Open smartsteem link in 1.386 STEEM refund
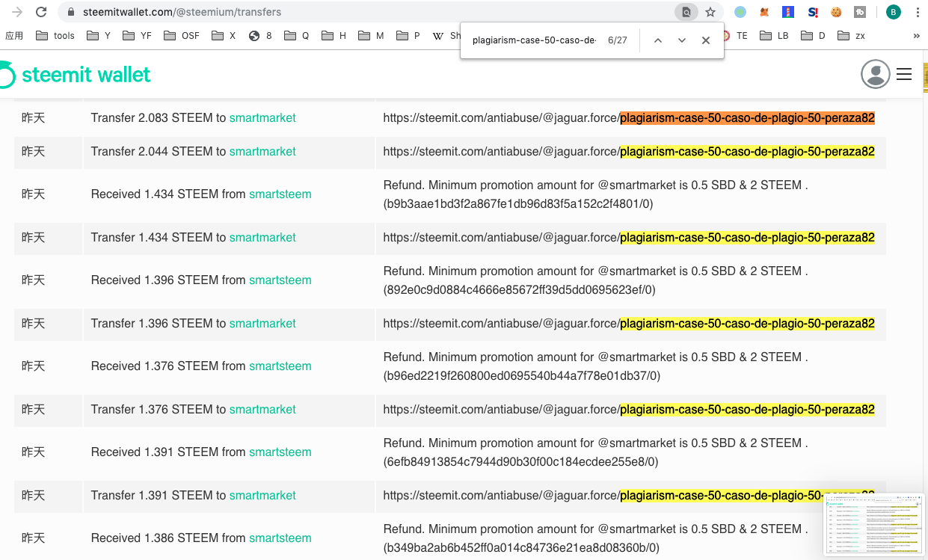 point(280,538)
